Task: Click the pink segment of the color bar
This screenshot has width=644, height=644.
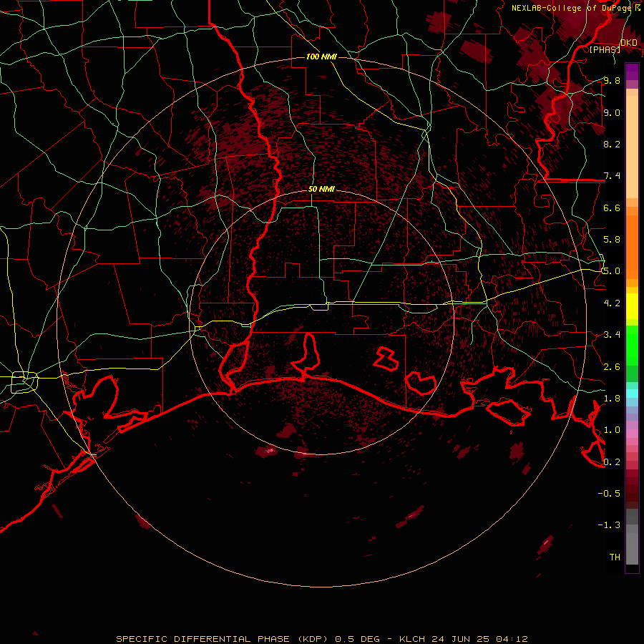Action: [x=632, y=434]
